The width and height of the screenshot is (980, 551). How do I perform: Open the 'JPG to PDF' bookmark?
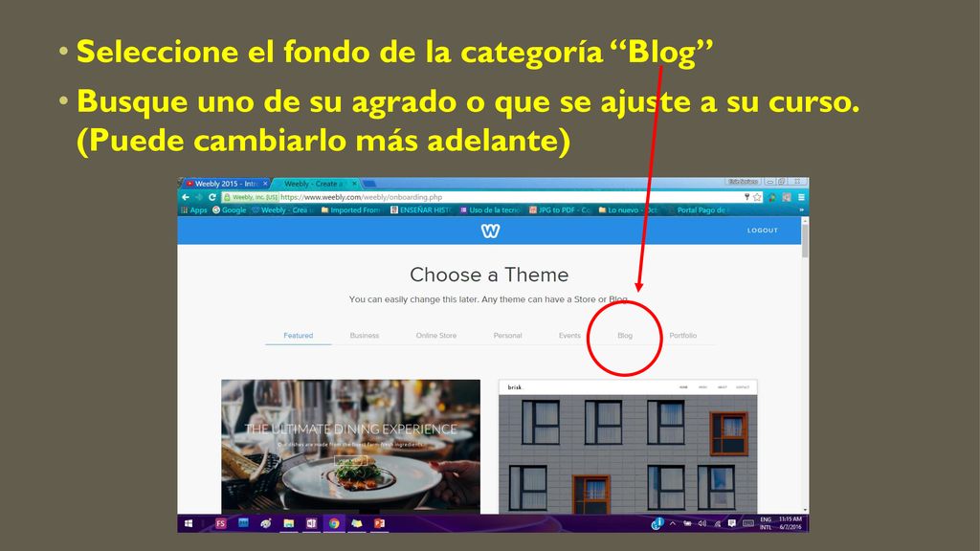[560, 209]
